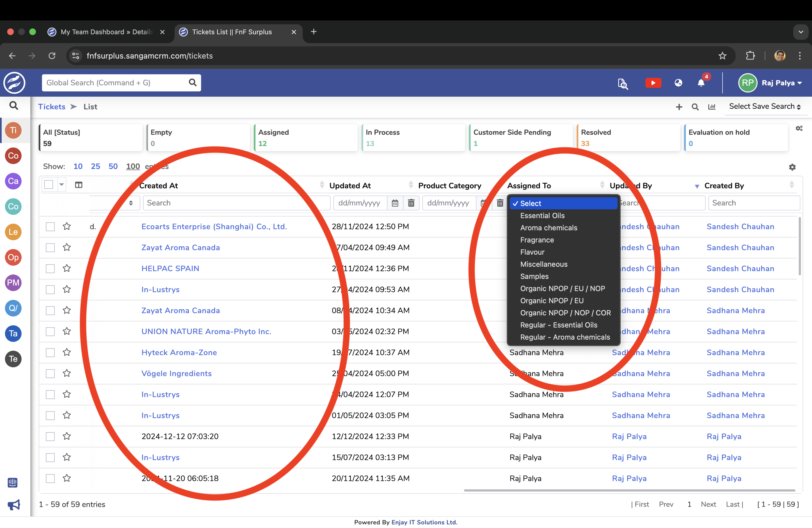Click the plus icon to add ticket
This screenshot has height=528, width=812.
click(679, 107)
